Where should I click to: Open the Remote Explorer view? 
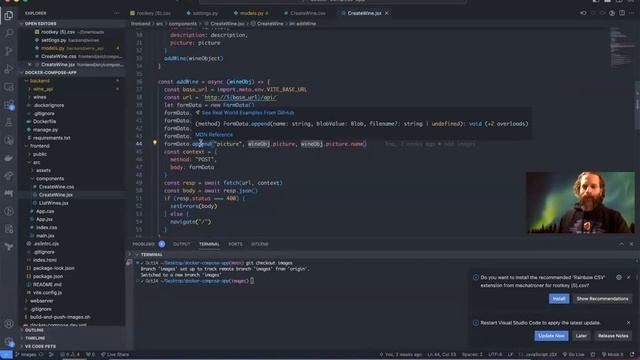(9, 87)
